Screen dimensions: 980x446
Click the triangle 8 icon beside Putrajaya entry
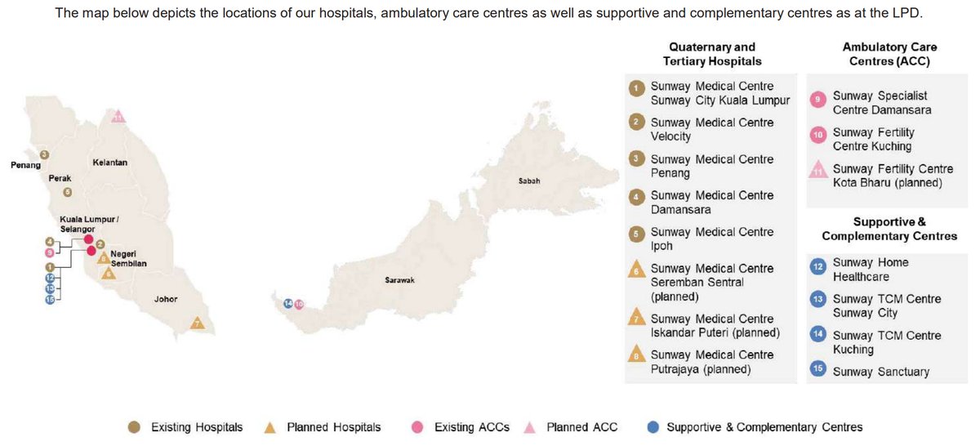tap(638, 356)
